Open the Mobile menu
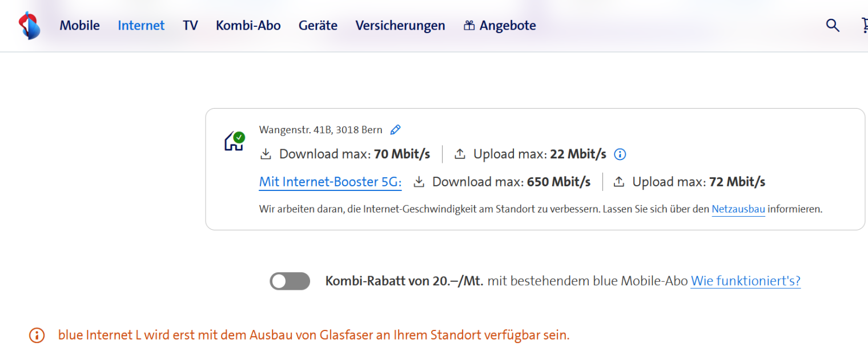The image size is (868, 363). (79, 26)
